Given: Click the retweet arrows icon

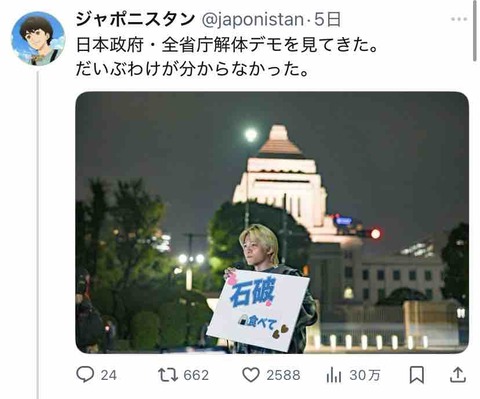Looking at the screenshot, I should click(x=168, y=375).
